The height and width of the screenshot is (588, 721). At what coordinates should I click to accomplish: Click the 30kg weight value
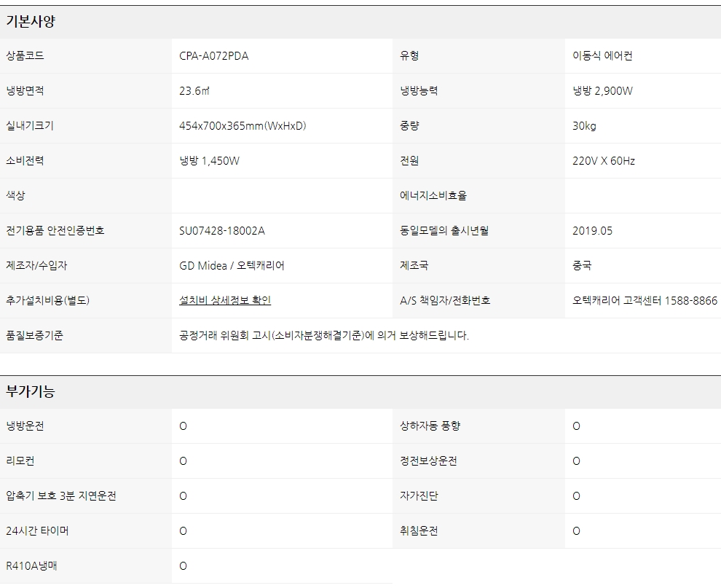584,126
